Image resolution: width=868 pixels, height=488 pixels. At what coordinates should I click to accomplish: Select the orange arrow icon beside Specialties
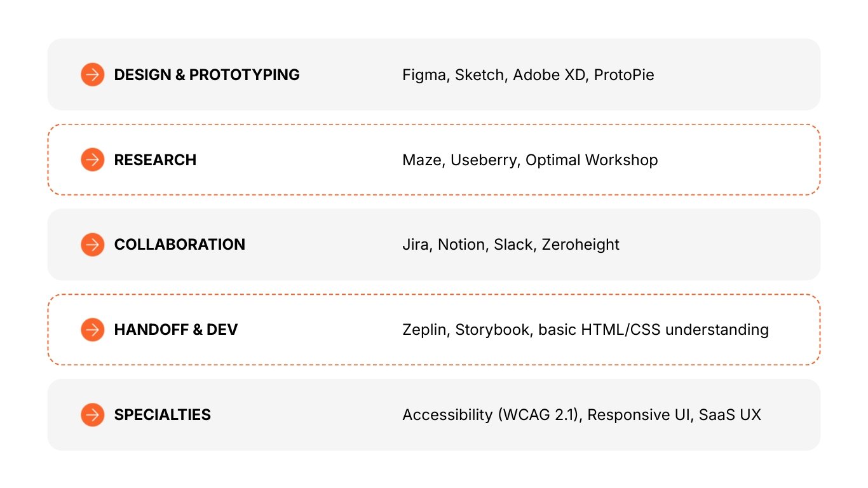[x=93, y=415]
